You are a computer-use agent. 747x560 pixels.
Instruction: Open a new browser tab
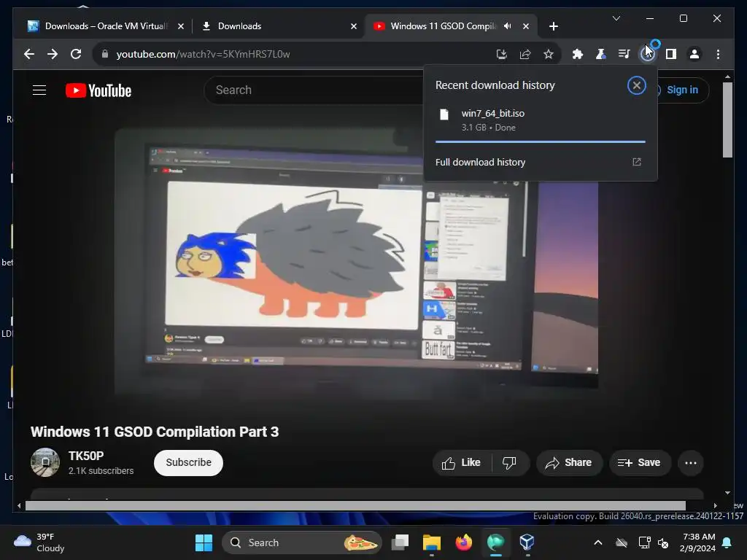[553, 27]
